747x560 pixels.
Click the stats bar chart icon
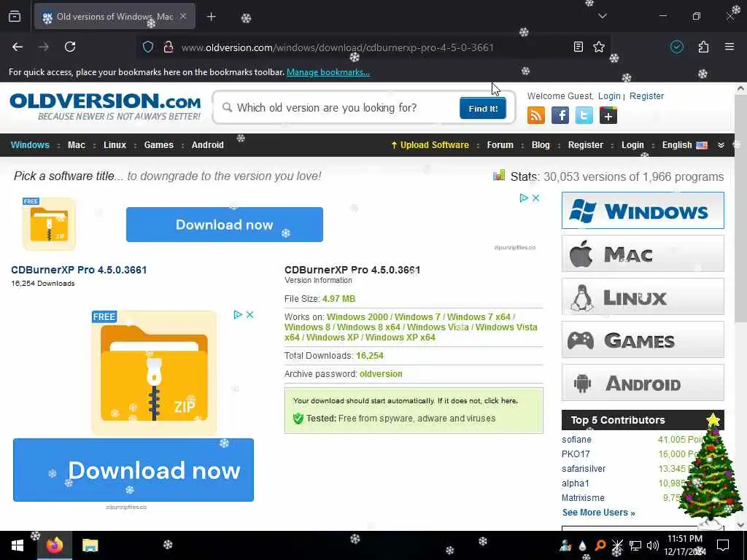[499, 175]
